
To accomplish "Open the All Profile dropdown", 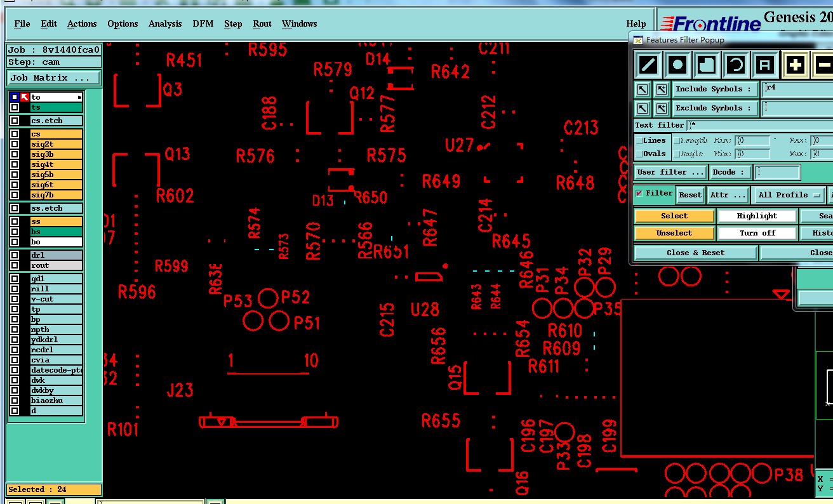I will pos(789,195).
